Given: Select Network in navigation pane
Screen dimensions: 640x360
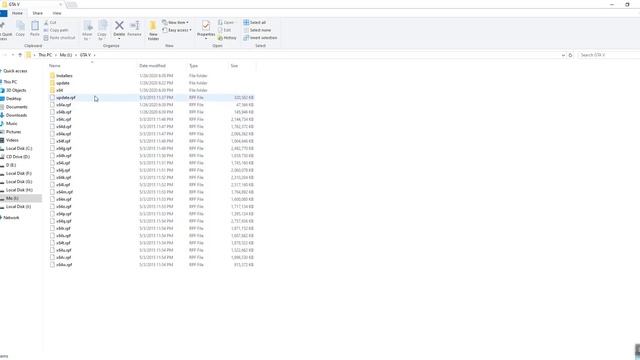Looking at the screenshot, I should coord(11,218).
